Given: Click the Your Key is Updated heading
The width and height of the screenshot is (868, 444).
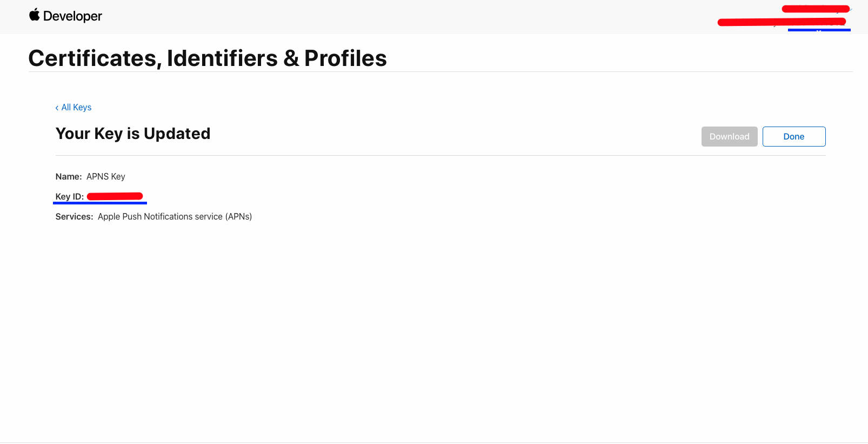Looking at the screenshot, I should pos(133,134).
